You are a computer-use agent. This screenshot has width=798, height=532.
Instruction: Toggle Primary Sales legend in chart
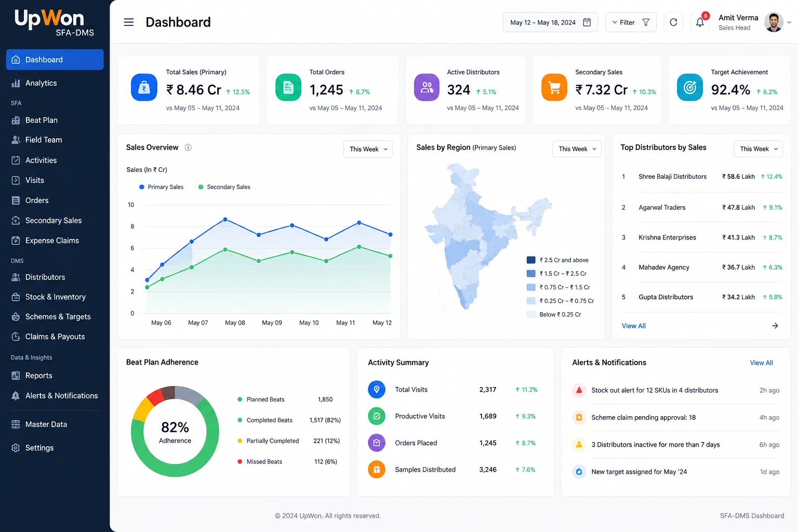(x=161, y=187)
